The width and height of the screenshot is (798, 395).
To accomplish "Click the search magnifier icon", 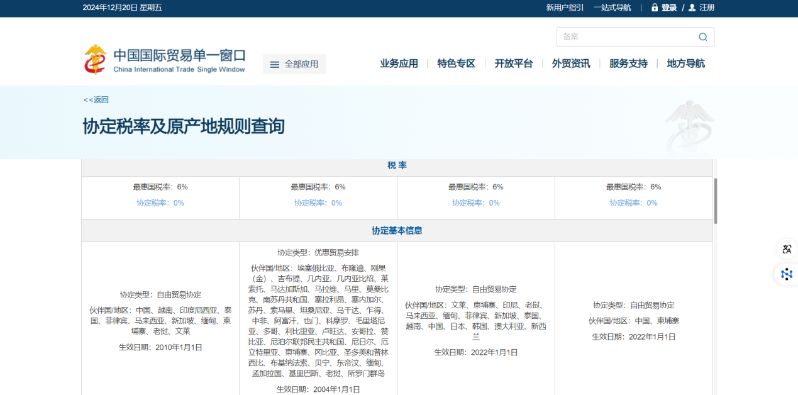I will 703,37.
